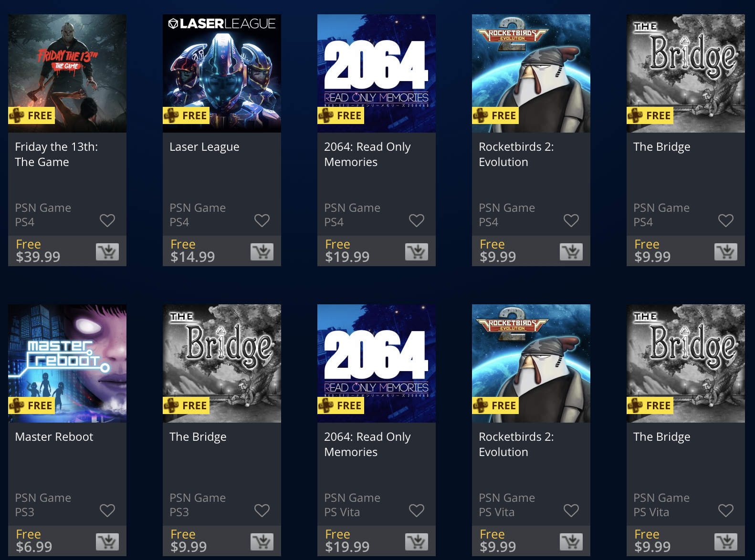Add Master Reboot to cart
The height and width of the screenshot is (560, 755).
[107, 541]
